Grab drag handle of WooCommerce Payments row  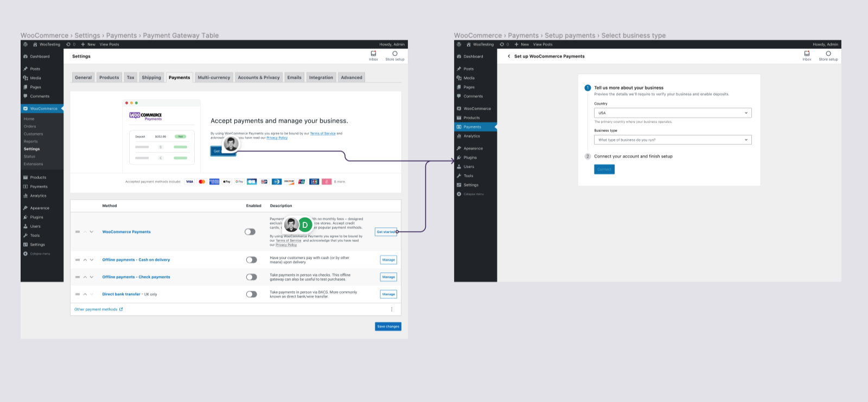coord(78,232)
